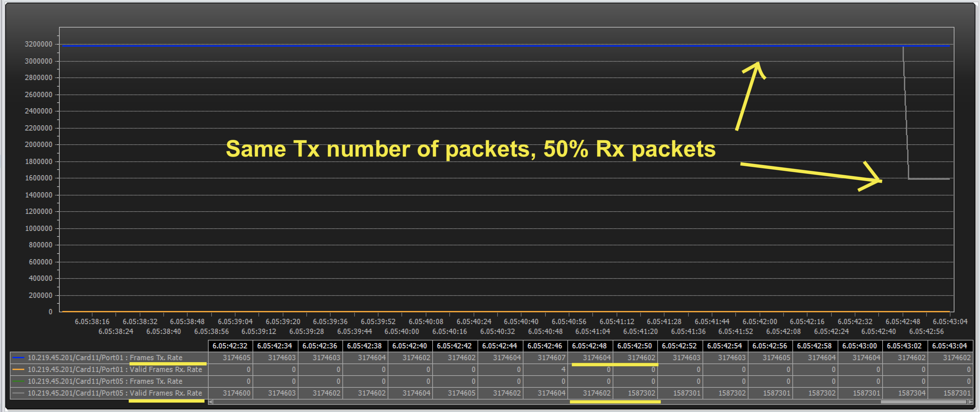Click the blue Port01 Frames Tx Rate legend line

(x=18, y=358)
